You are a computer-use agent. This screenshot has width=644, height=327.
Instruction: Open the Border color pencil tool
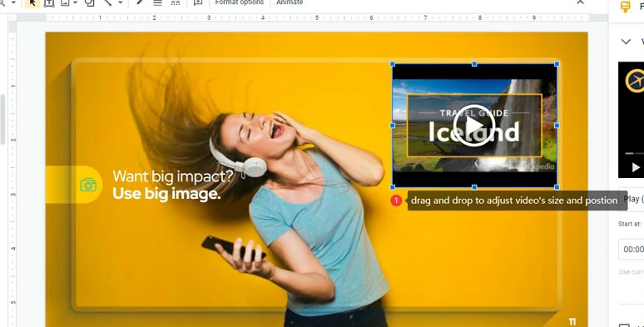[140, 2]
